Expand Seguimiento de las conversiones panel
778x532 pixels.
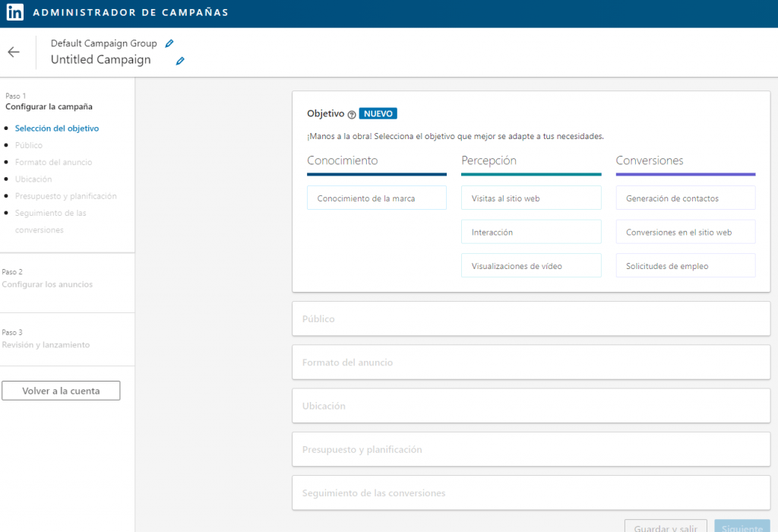531,492
